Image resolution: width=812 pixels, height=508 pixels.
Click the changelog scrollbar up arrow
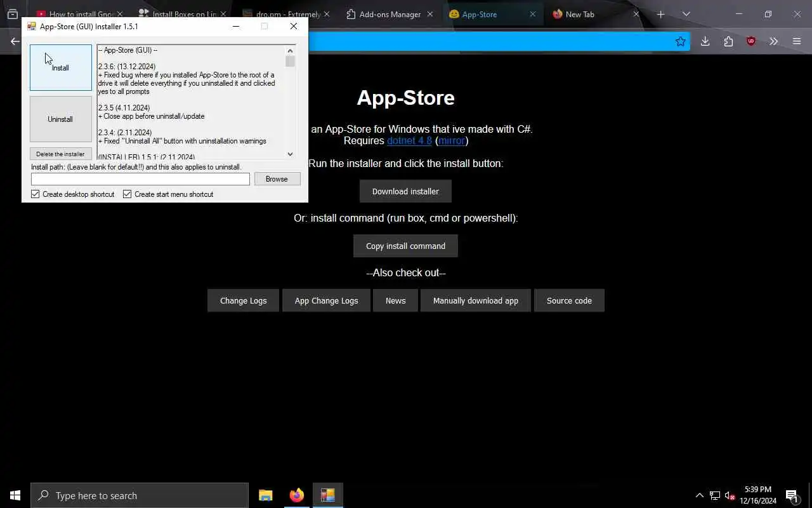point(291,50)
